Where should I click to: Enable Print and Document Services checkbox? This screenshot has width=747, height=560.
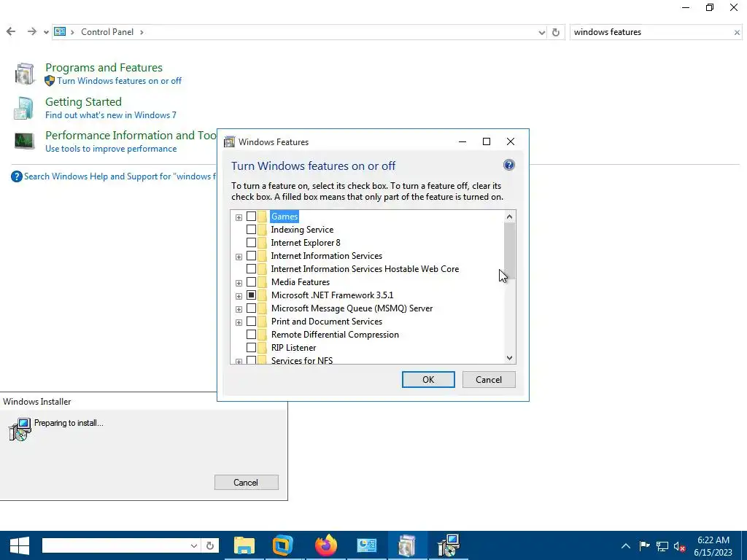251,322
